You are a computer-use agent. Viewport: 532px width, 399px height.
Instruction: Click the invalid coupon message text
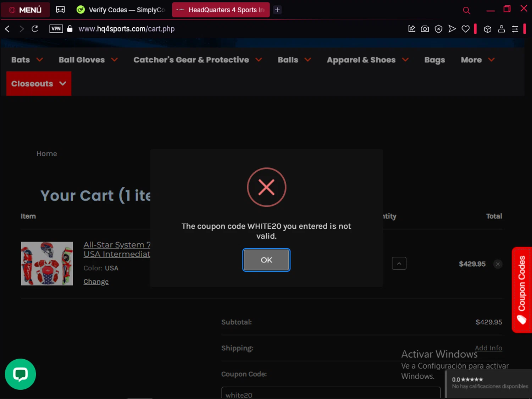point(266,231)
